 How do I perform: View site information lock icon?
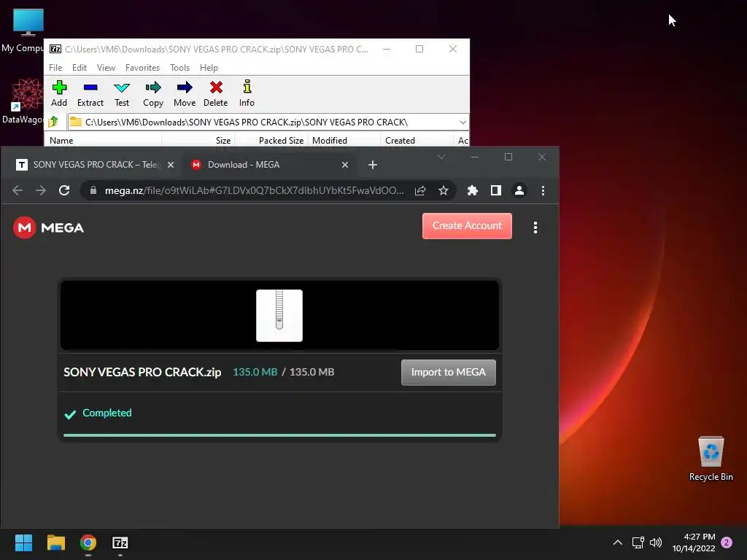(93, 190)
